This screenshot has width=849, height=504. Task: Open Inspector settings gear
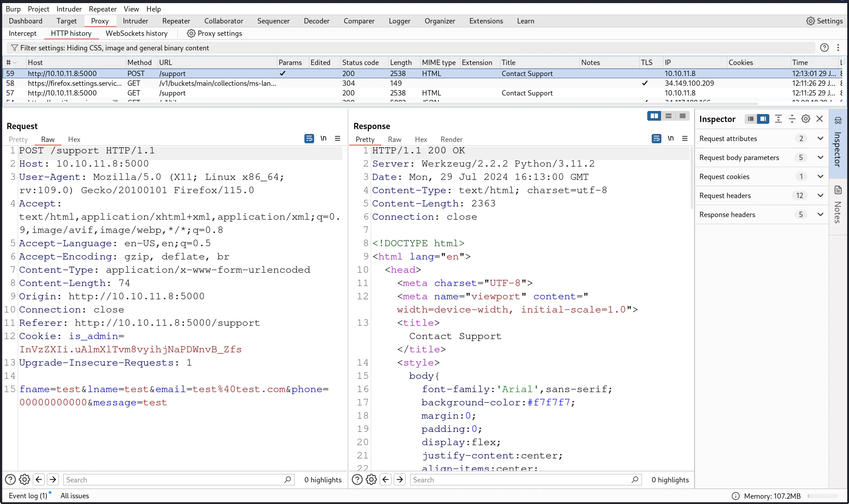coord(806,118)
